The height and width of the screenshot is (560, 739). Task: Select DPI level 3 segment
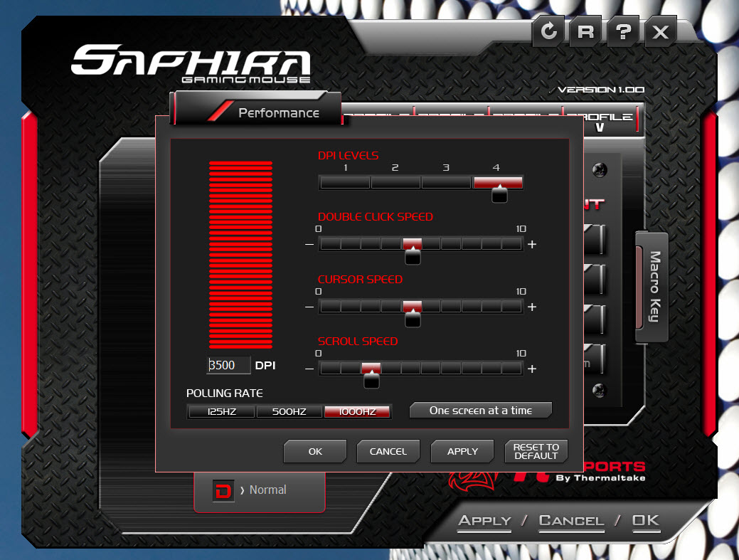[x=447, y=182]
